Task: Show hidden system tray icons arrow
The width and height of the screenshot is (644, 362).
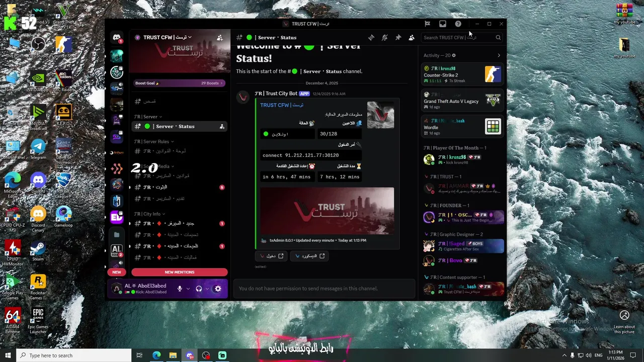Action: pyautogui.click(x=564, y=355)
